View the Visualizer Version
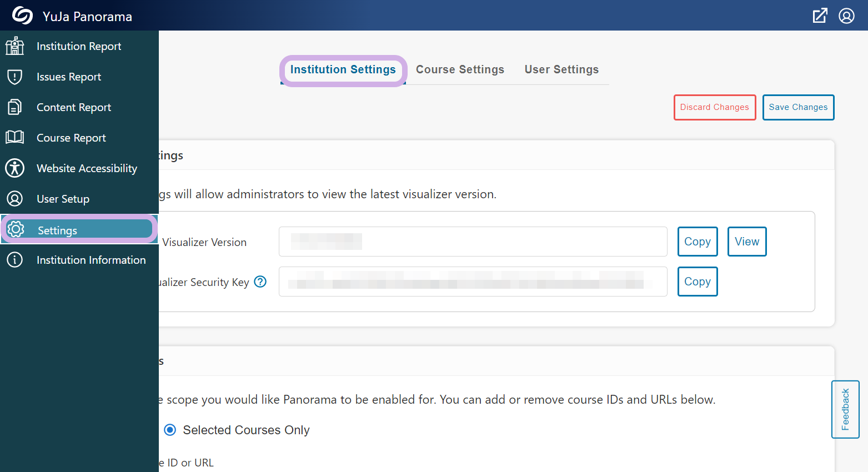The image size is (868, 472). click(747, 242)
